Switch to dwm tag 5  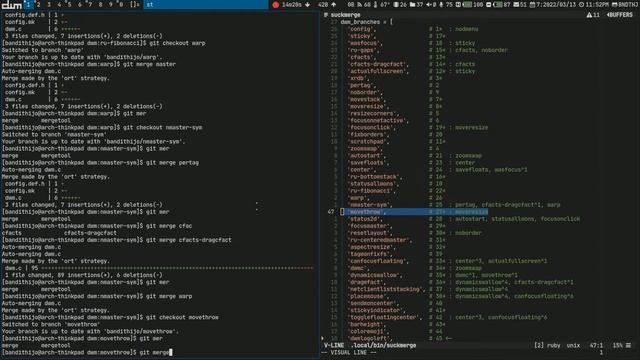(69, 4)
